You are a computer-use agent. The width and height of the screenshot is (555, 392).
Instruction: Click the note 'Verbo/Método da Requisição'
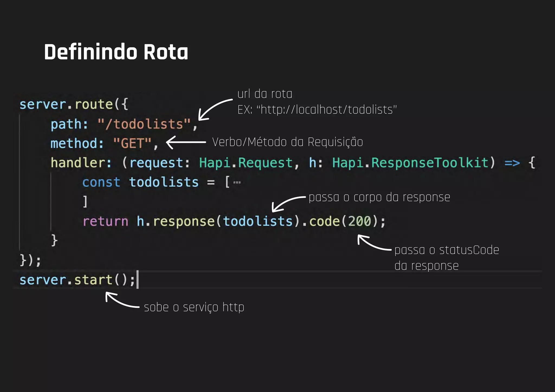[288, 142]
